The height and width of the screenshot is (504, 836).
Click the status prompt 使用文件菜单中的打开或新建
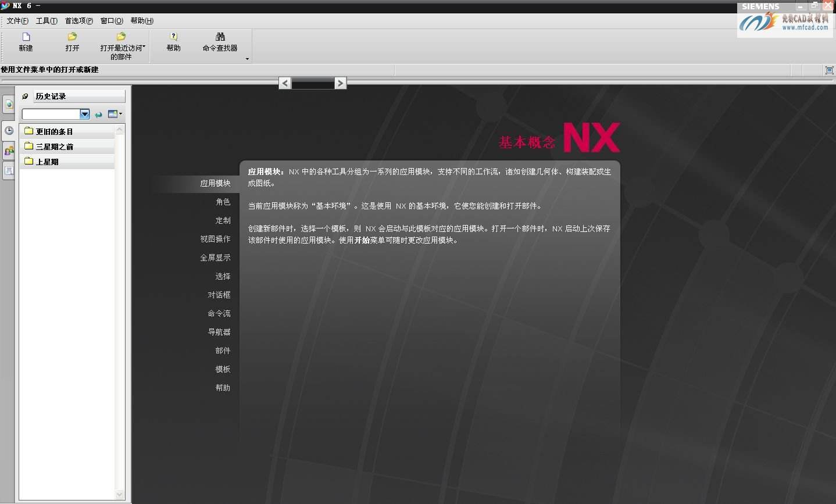click(x=49, y=70)
